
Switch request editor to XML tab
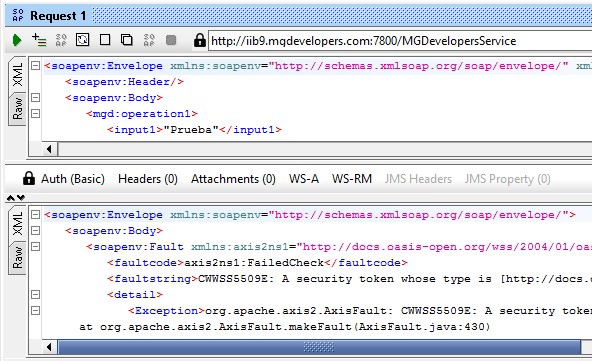click(18, 75)
